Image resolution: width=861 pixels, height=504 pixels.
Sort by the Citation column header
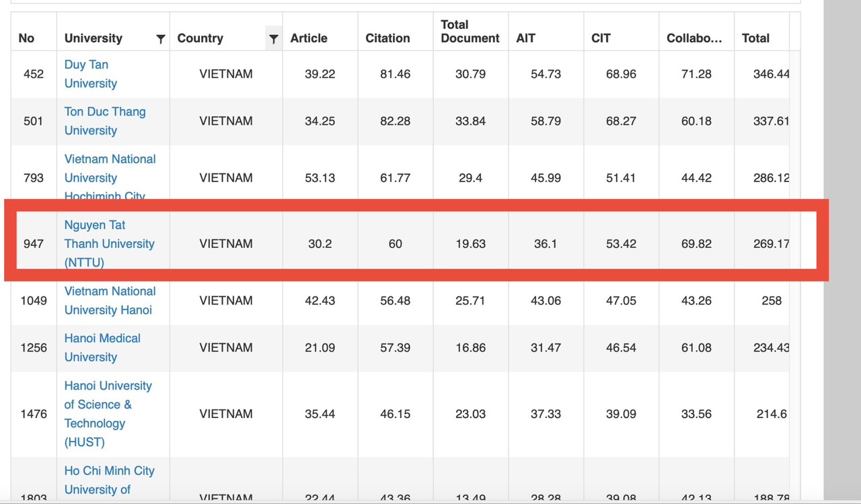click(x=387, y=38)
